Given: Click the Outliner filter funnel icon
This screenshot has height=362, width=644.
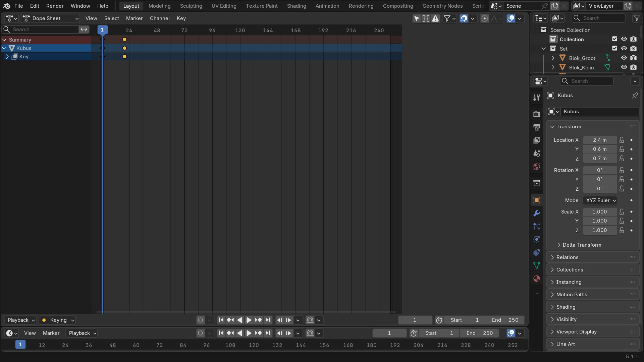Looking at the screenshot, I should [636, 18].
